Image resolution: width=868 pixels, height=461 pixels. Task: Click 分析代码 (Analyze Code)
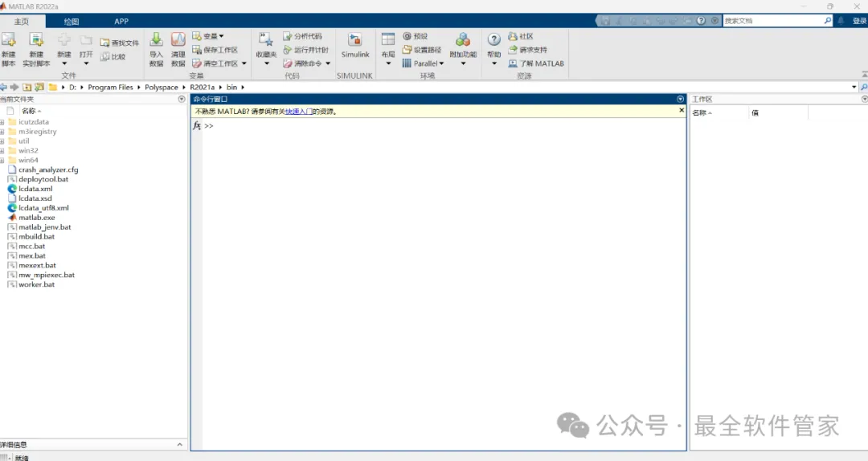(302, 36)
